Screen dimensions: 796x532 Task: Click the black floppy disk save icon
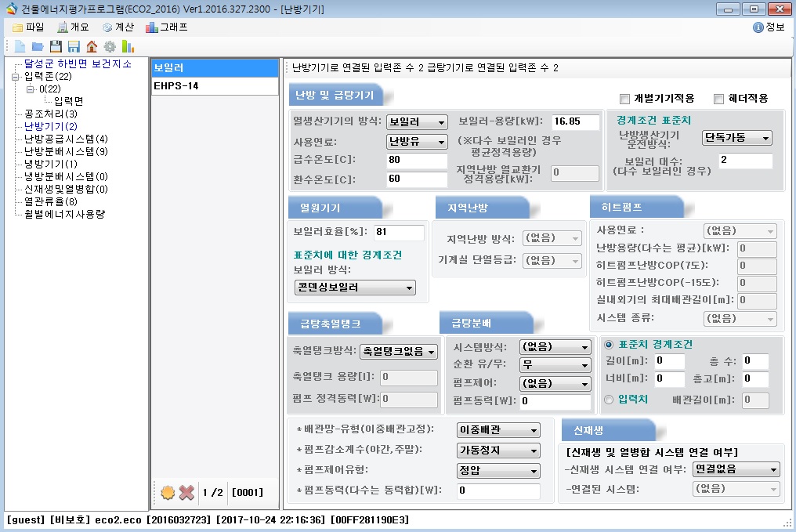pos(56,47)
